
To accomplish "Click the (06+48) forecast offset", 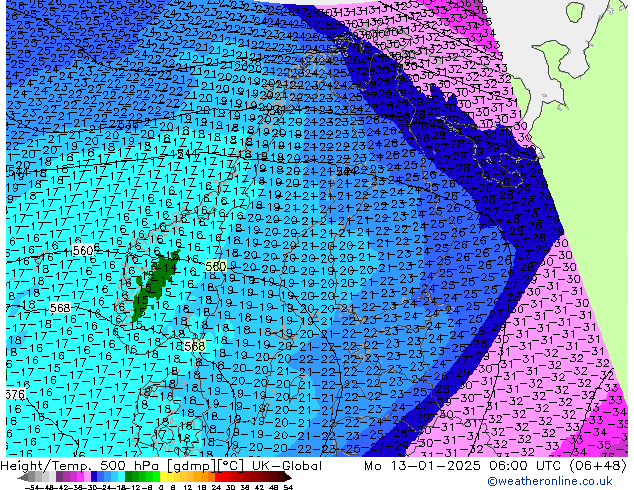I will coord(598,466).
